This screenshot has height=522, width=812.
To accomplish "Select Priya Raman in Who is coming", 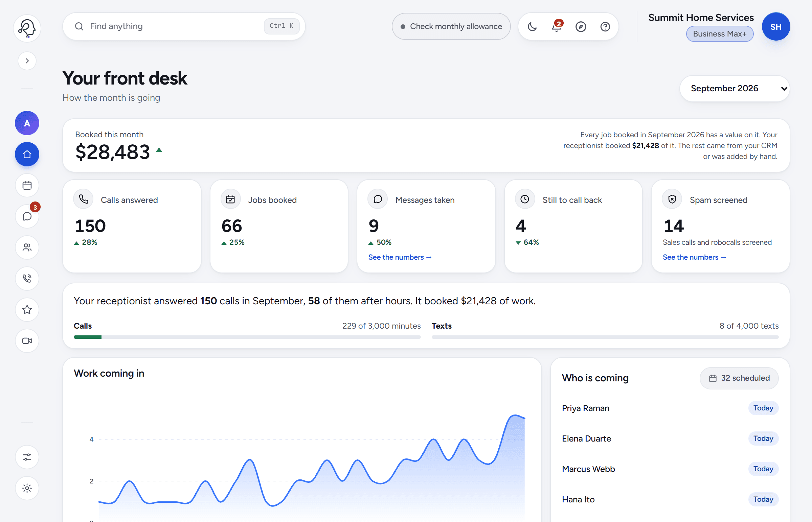I will point(670,408).
